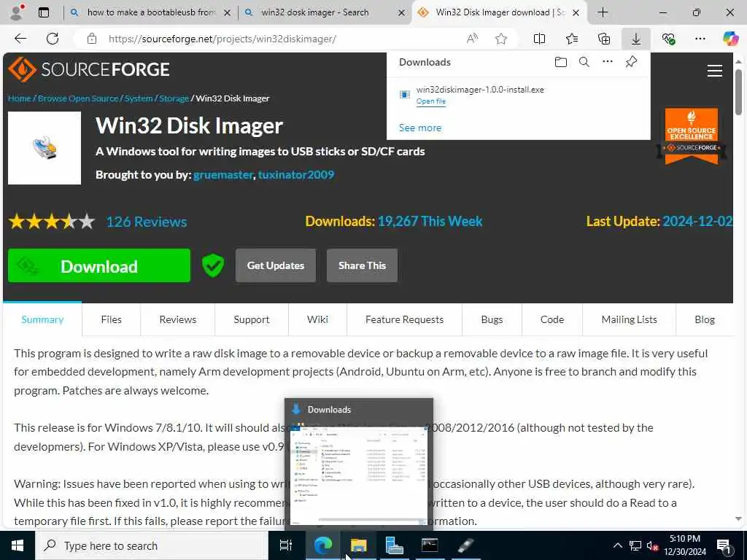
Task: Click the green security shield badge
Action: (213, 265)
